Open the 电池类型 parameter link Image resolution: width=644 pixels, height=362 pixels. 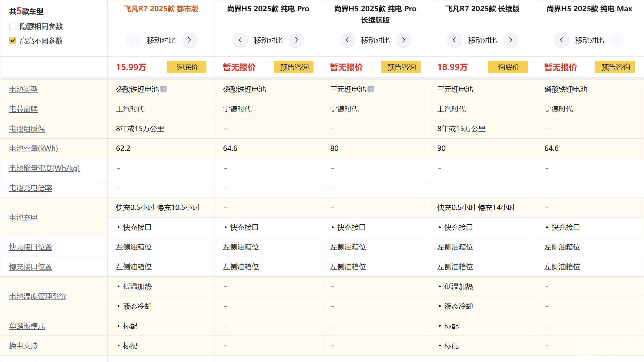(x=23, y=89)
